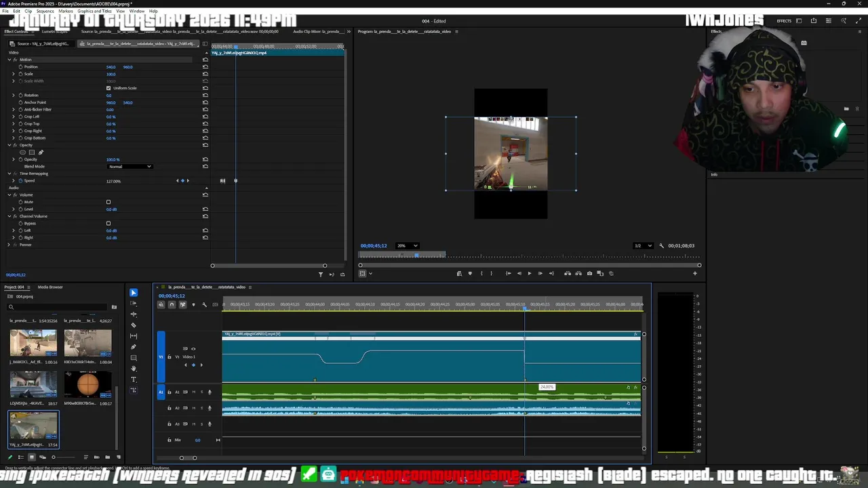
Task: Add marker in Program Monitor
Action: tap(470, 273)
